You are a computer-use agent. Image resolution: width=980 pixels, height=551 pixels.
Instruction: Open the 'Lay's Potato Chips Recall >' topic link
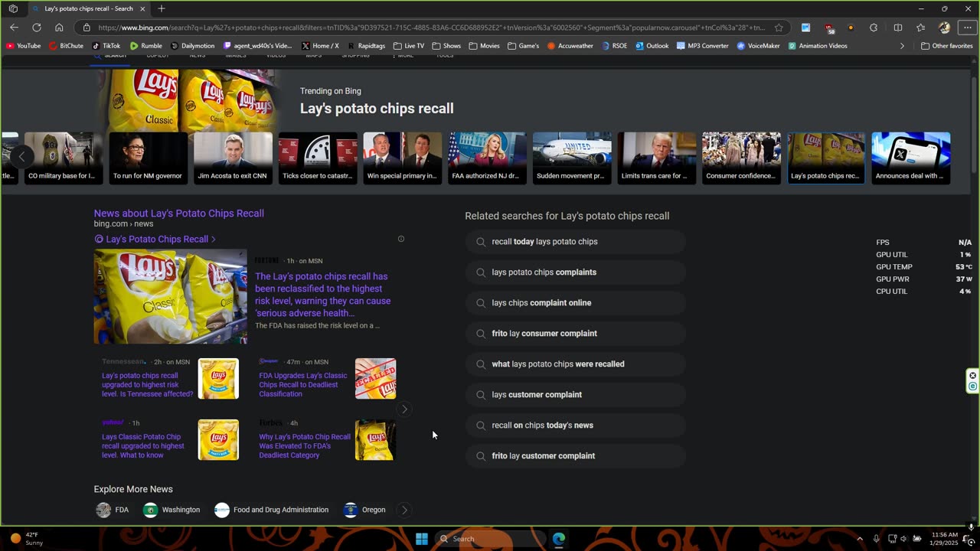155,240
